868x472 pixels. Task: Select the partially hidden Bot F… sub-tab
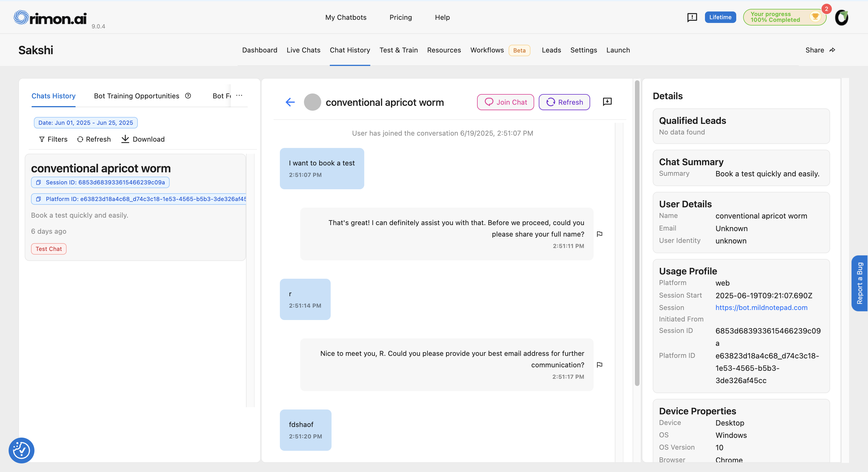point(221,96)
